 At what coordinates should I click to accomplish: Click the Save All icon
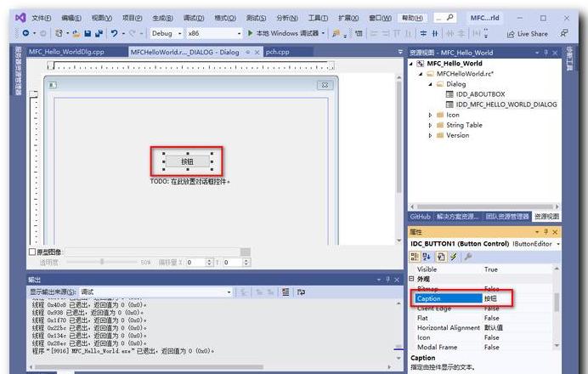click(x=99, y=33)
